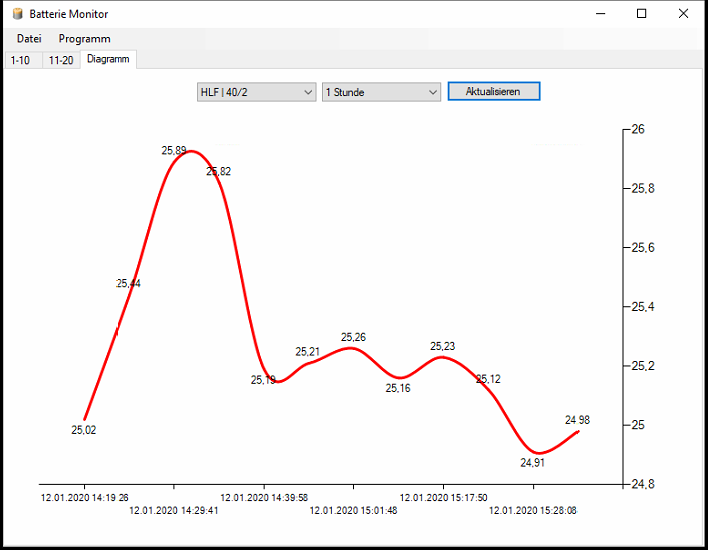The width and height of the screenshot is (708, 550).
Task: Open the Datei menu
Action: [29, 38]
